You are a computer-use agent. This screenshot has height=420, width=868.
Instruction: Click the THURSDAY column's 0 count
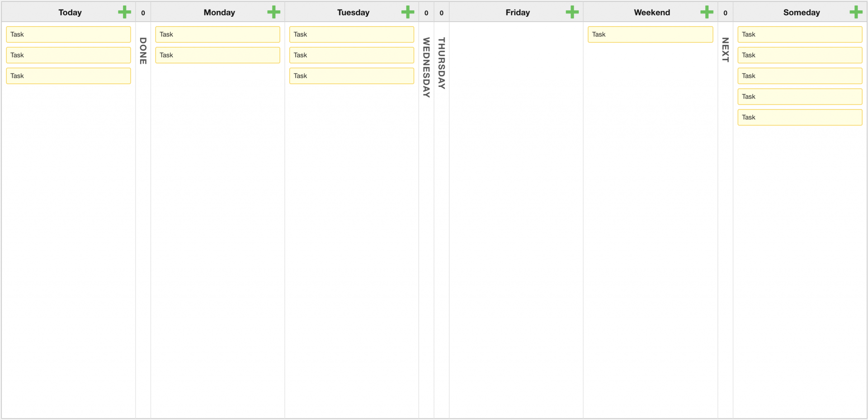tap(442, 13)
